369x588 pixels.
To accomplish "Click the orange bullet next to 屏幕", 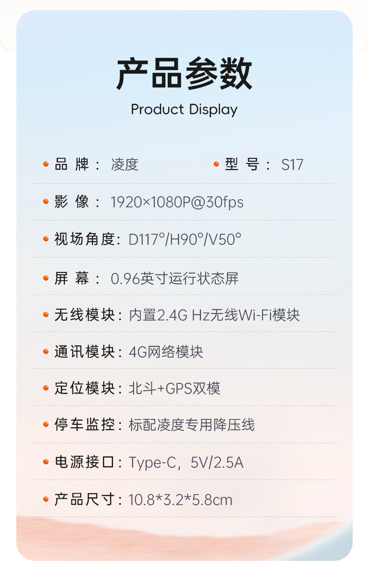I will click(x=46, y=278).
